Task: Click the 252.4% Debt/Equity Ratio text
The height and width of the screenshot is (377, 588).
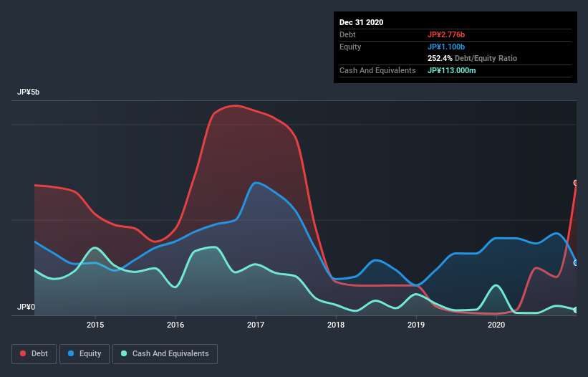Action: coord(472,59)
